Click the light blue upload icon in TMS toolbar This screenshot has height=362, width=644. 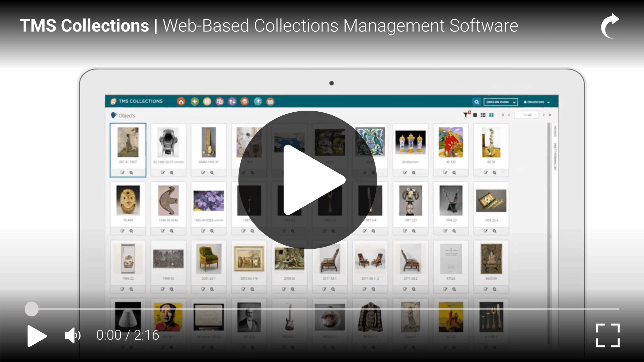coord(258,102)
